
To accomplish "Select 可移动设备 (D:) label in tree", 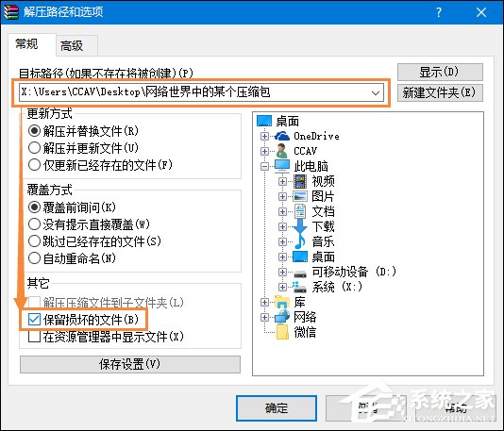I will pos(354,272).
